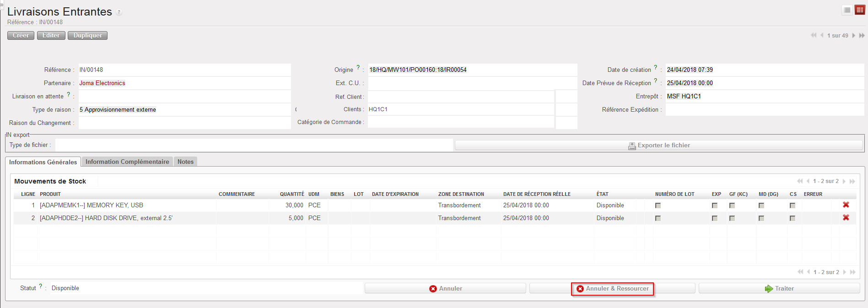This screenshot has height=308, width=868.
Task: Click help icon next to Origine
Action: pos(358,67)
